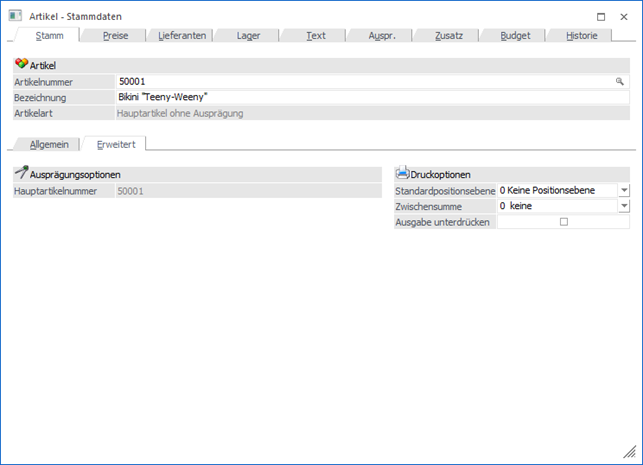This screenshot has width=643, height=465.
Task: Show the Budget tab
Action: 516,35
